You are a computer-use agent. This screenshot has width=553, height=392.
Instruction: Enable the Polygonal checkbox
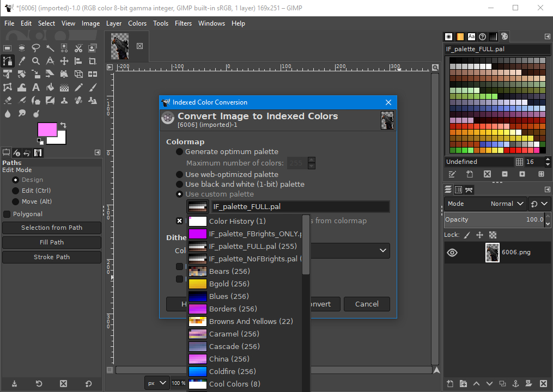[7, 214]
